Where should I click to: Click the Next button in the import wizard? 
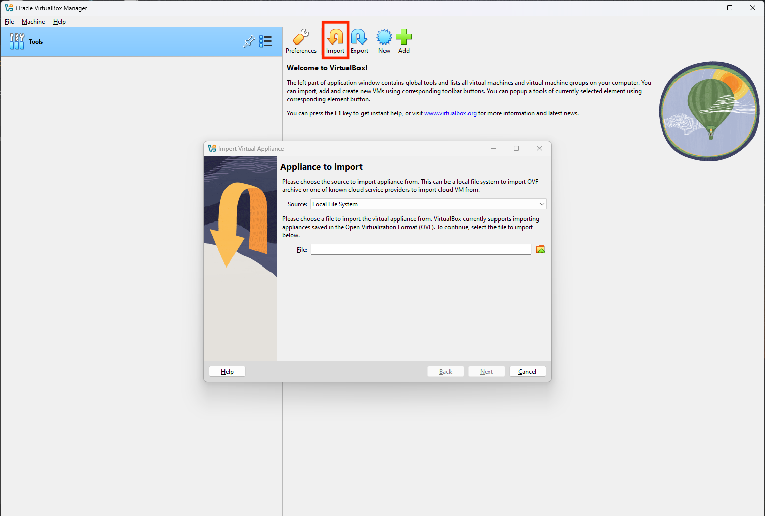coord(486,371)
